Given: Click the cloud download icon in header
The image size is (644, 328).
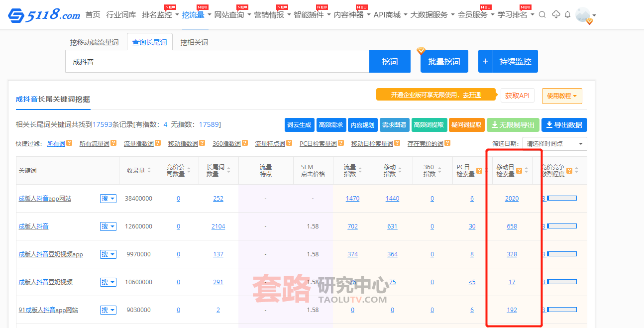Looking at the screenshot, I should coord(556,14).
